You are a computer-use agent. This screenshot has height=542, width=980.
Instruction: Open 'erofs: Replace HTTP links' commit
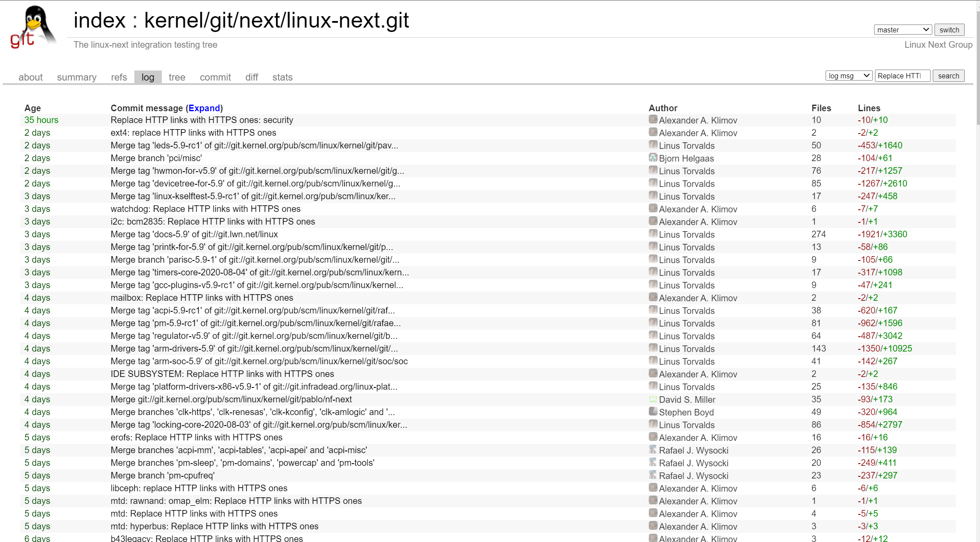tap(196, 437)
